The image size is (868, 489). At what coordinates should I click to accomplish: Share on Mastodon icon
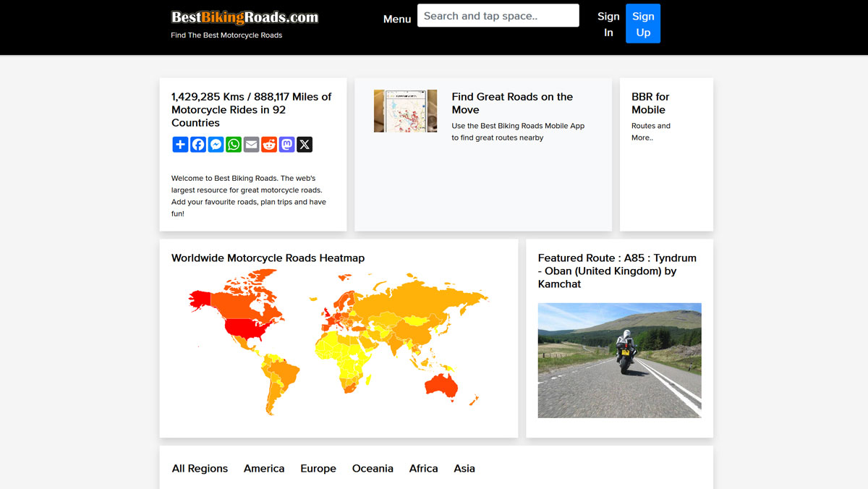pyautogui.click(x=287, y=145)
